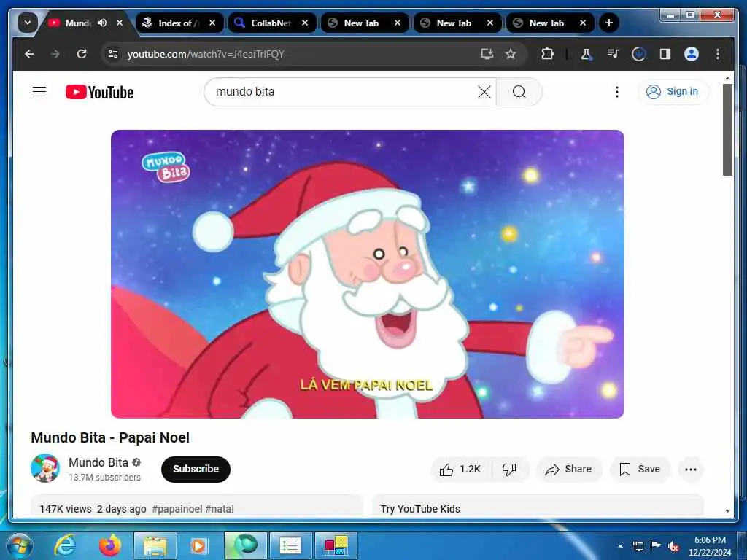Open the Action Center flag icon

tap(656, 546)
